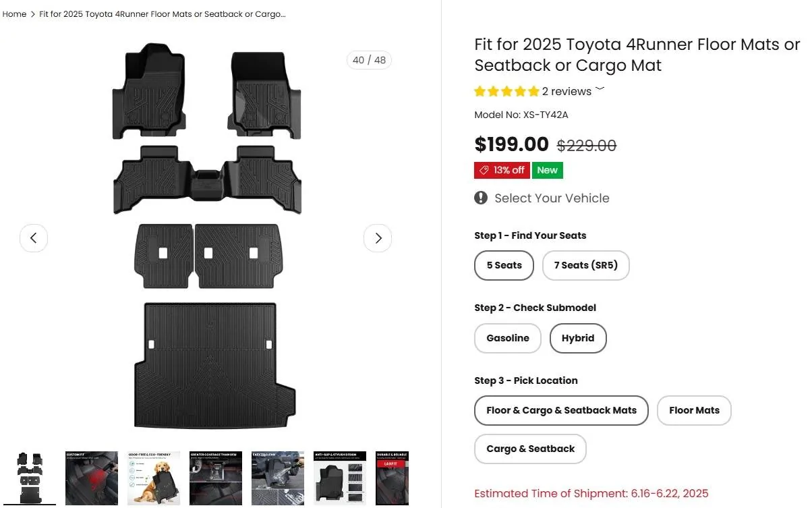Select the Hybrid submodel

(x=578, y=338)
